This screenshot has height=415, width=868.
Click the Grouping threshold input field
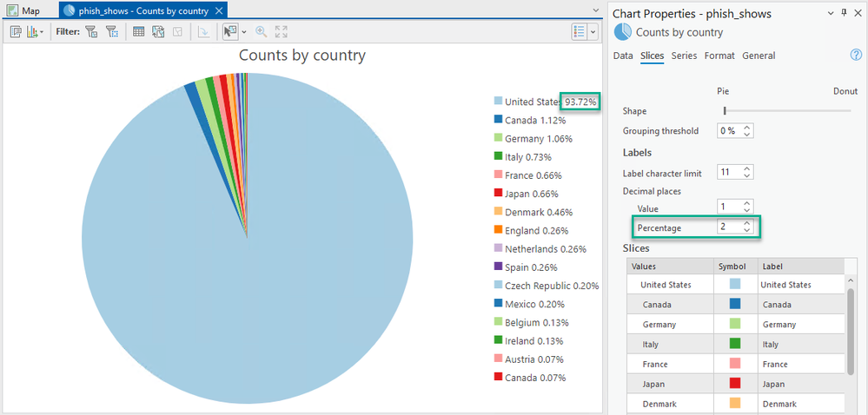(x=730, y=131)
